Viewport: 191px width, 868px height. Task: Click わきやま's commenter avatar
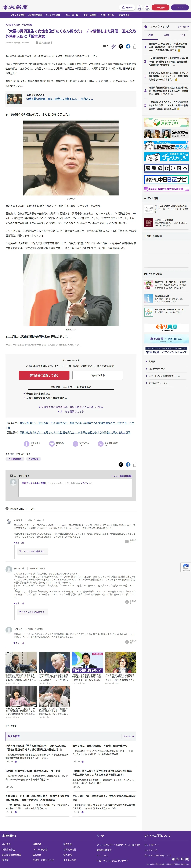9,521
